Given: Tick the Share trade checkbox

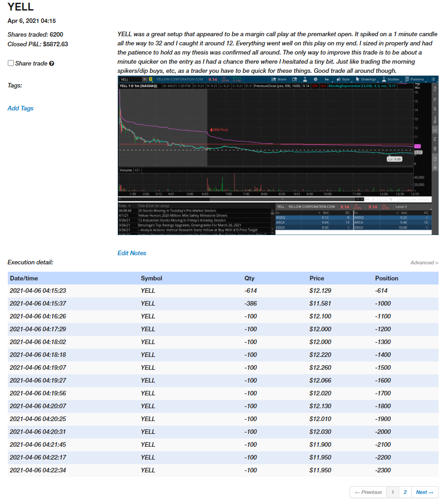Looking at the screenshot, I should tap(11, 63).
